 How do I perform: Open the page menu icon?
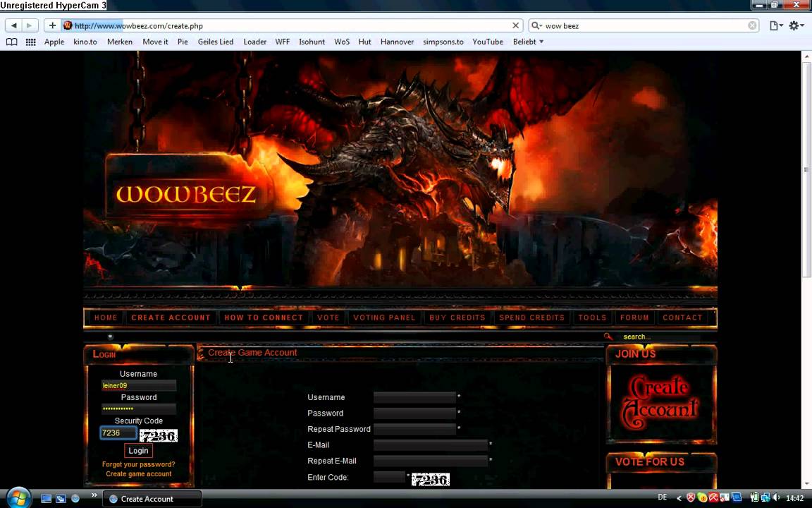coord(775,25)
